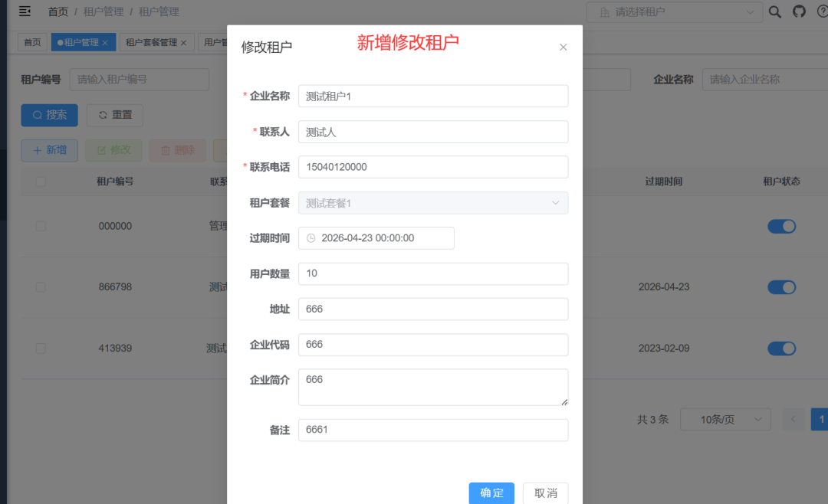
Task: Click the 企业名称 input in dialog
Action: coord(433,97)
